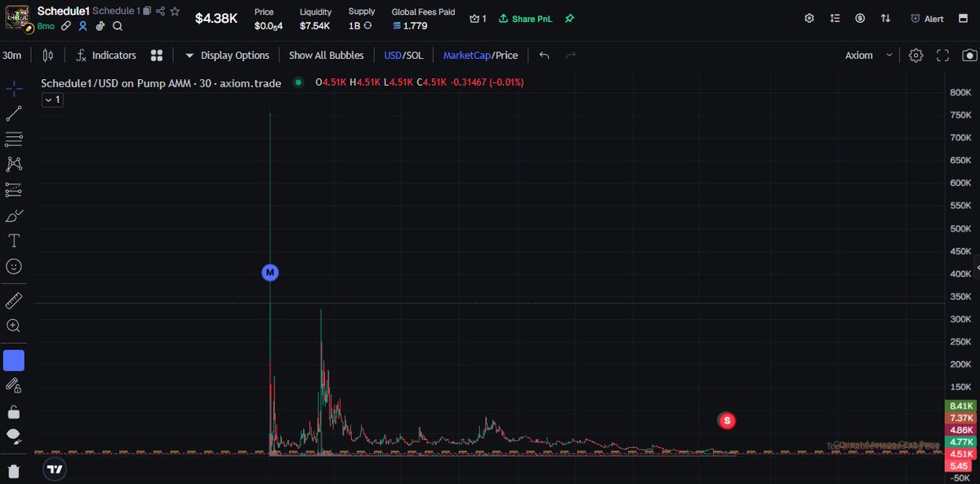Click the 4.51K current price label
980x484 pixels.
pyautogui.click(x=960, y=454)
